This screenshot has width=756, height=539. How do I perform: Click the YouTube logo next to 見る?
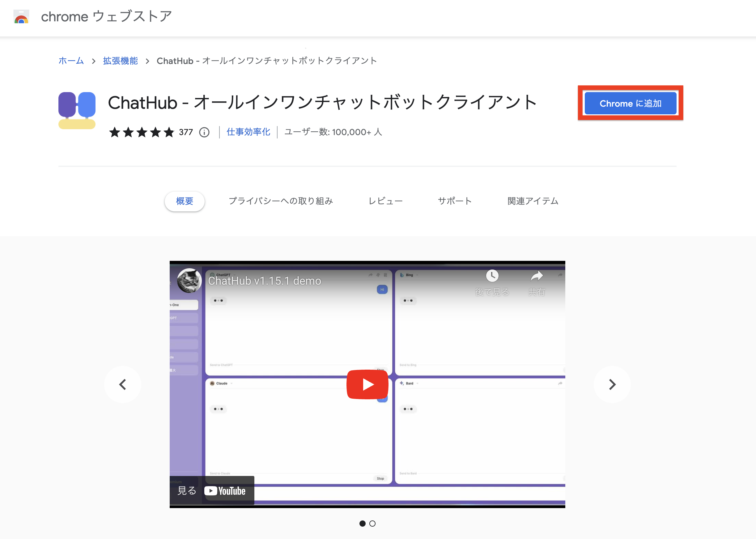(x=226, y=490)
